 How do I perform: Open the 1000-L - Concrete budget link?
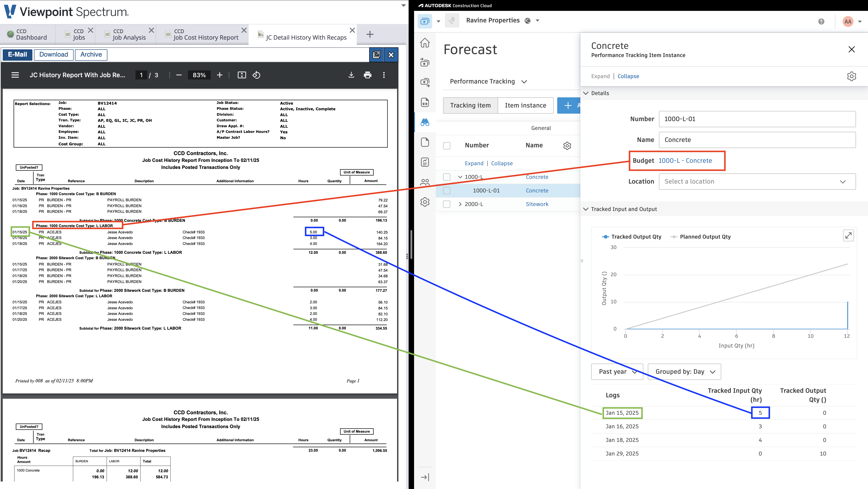(x=685, y=161)
